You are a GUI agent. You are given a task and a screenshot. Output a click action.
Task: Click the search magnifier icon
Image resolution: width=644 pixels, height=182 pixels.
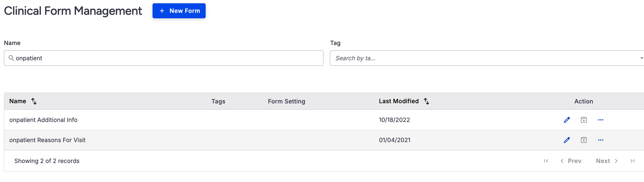[x=11, y=58]
